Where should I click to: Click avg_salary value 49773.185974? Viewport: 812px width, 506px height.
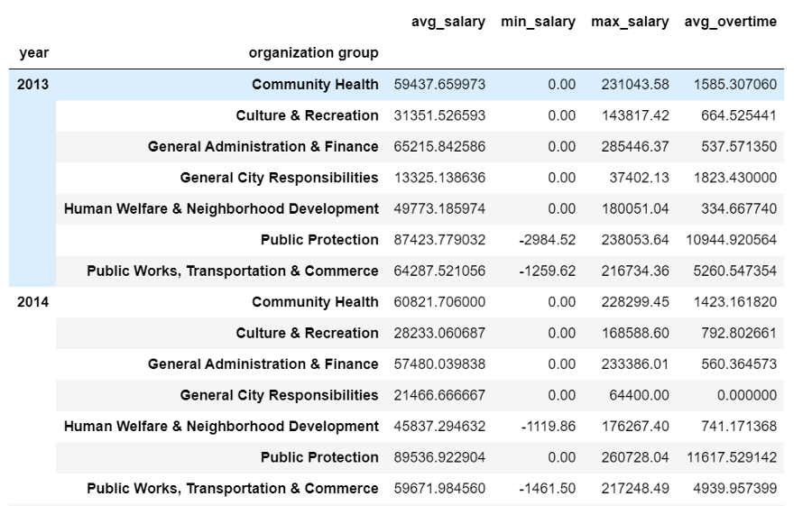[439, 208]
